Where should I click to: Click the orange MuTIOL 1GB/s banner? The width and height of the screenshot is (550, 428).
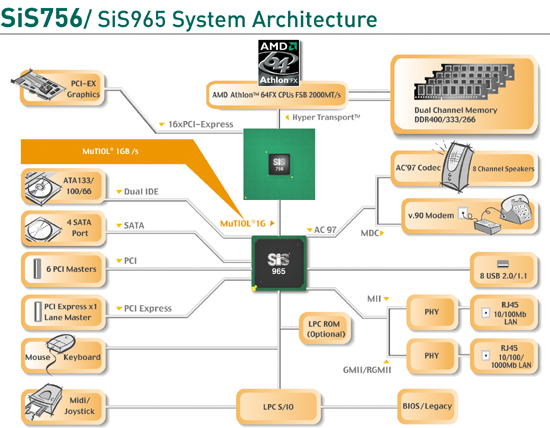(110, 152)
